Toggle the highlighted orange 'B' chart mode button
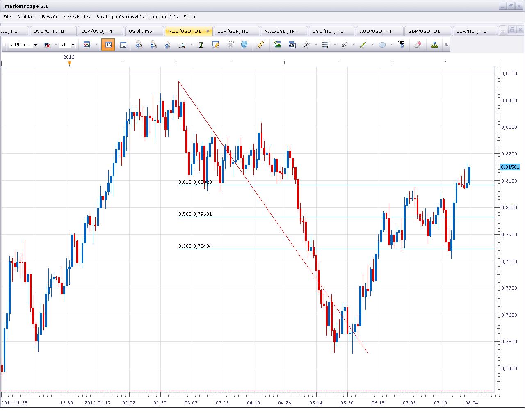525x420 pixels. pos(108,45)
